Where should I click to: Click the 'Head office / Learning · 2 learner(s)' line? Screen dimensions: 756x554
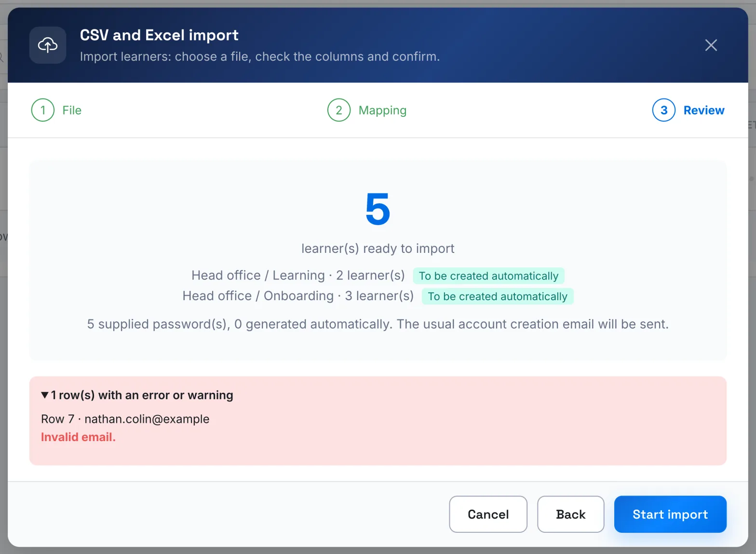pyautogui.click(x=298, y=276)
